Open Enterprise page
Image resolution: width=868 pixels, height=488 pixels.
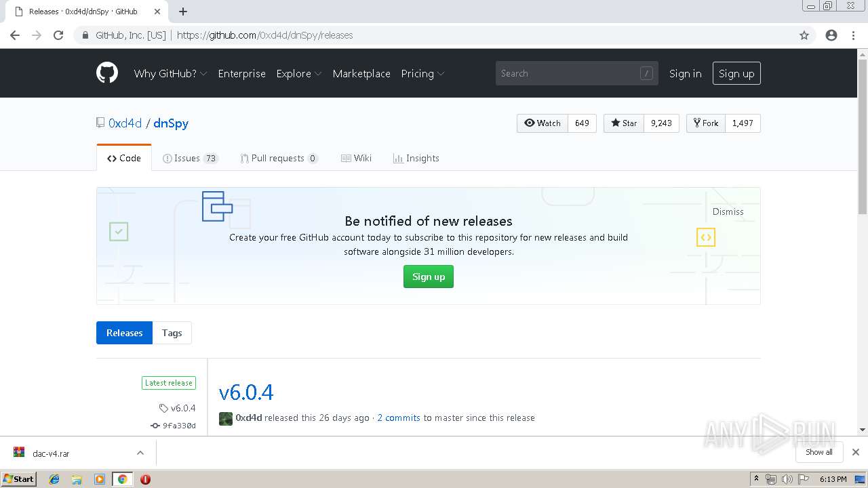click(x=241, y=73)
